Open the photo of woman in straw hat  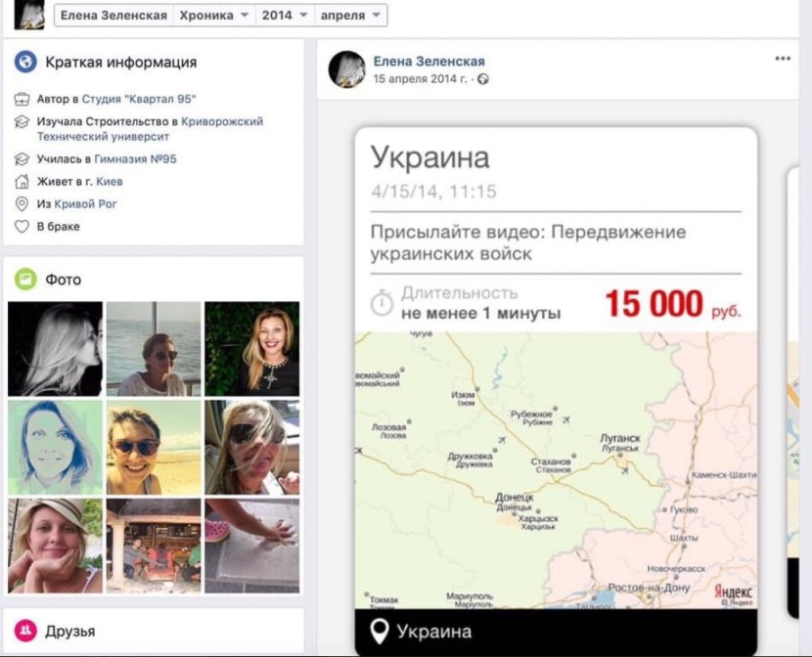click(x=55, y=546)
